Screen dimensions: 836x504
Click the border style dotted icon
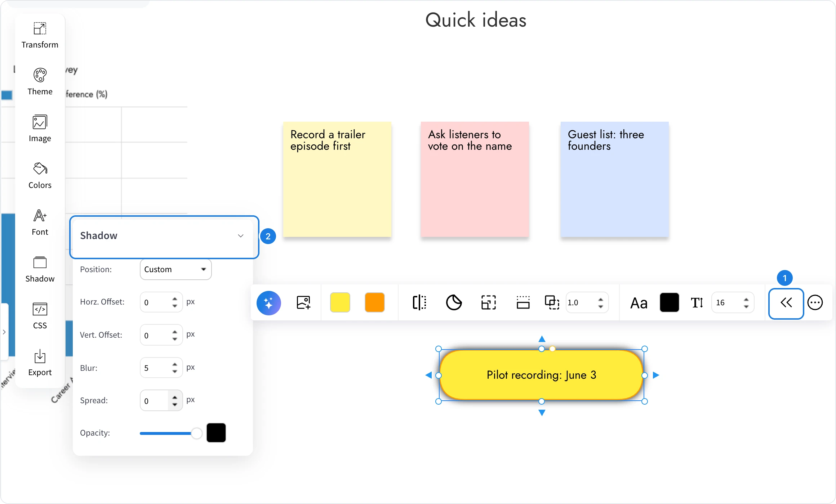point(523,303)
